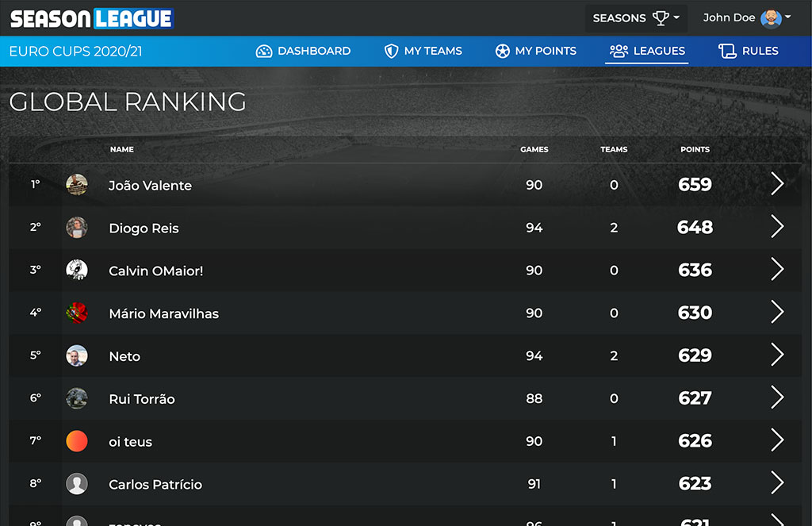The height and width of the screenshot is (526, 812).
Task: Click the Season League logo
Action: [91, 18]
